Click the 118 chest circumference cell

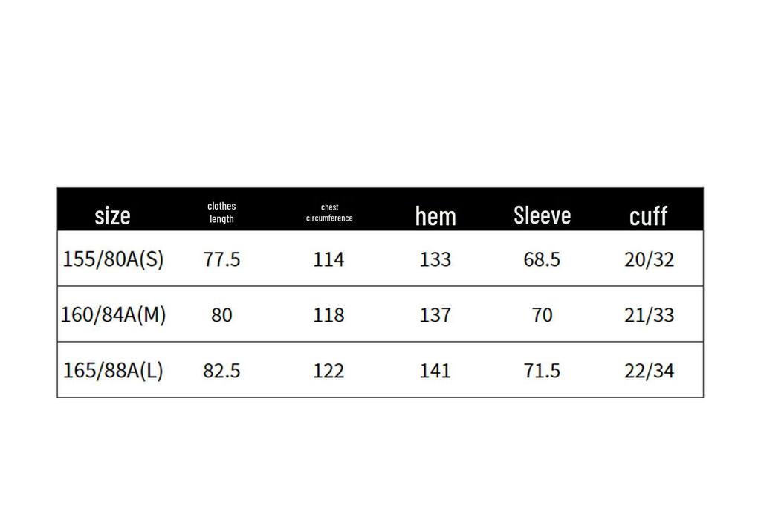tap(328, 315)
